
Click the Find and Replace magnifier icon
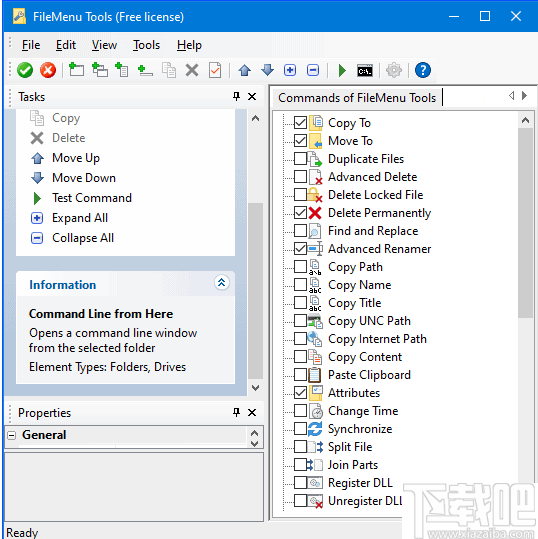pyautogui.click(x=315, y=231)
